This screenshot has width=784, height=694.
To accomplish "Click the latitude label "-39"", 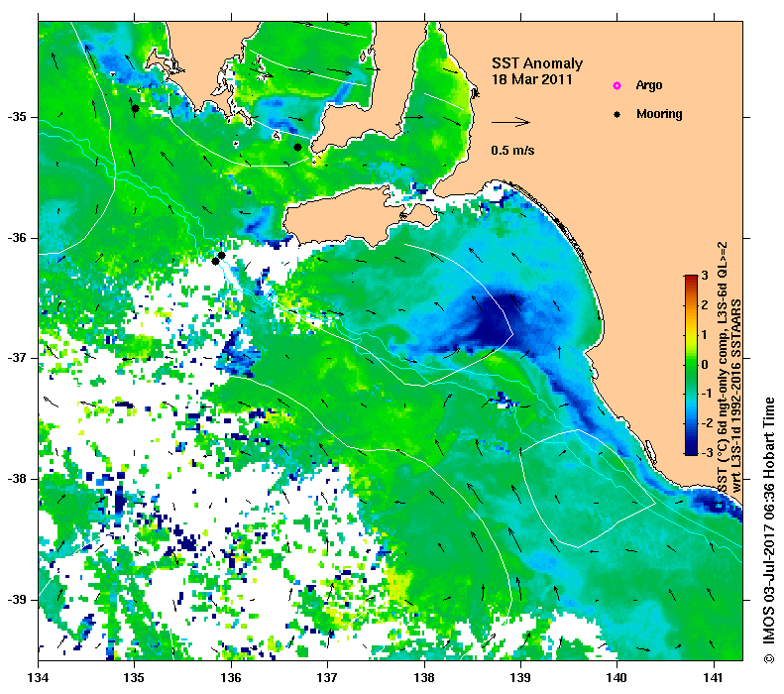I will point(17,600).
